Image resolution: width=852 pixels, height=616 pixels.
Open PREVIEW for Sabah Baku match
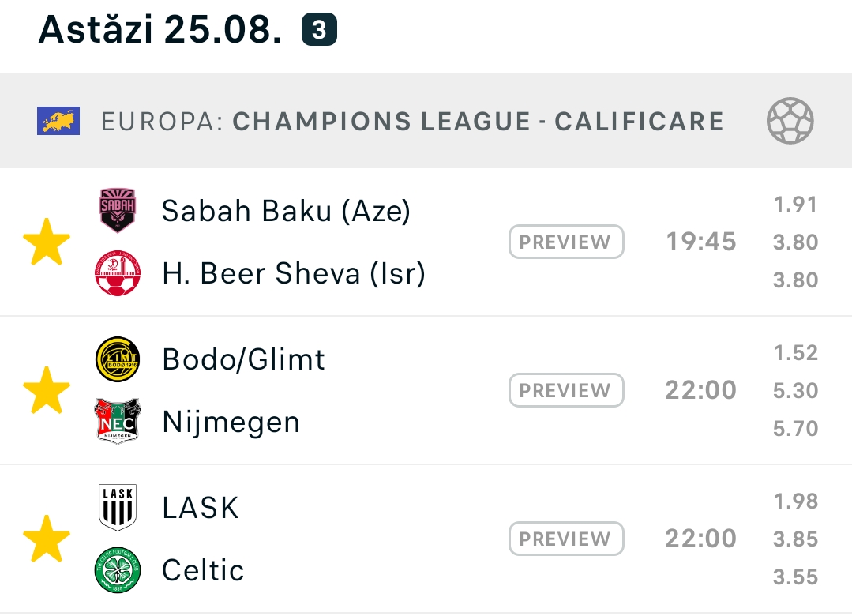(x=566, y=242)
